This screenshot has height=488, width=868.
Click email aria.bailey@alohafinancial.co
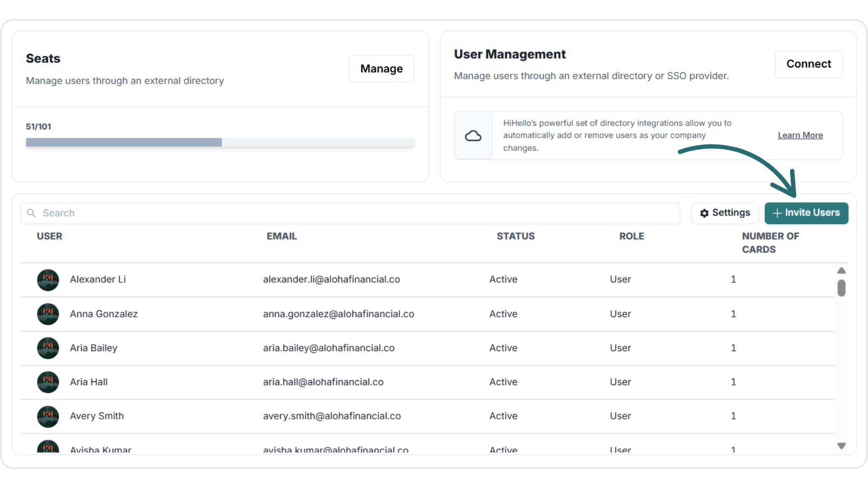click(329, 348)
